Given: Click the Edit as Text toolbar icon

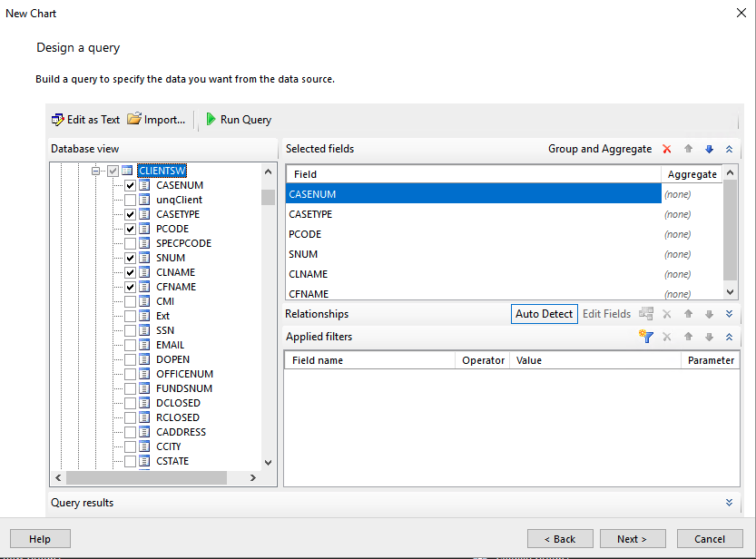Looking at the screenshot, I should (58, 119).
